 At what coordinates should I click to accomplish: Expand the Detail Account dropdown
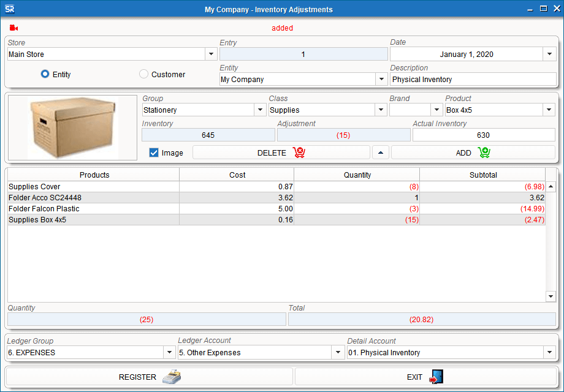pyautogui.click(x=549, y=352)
